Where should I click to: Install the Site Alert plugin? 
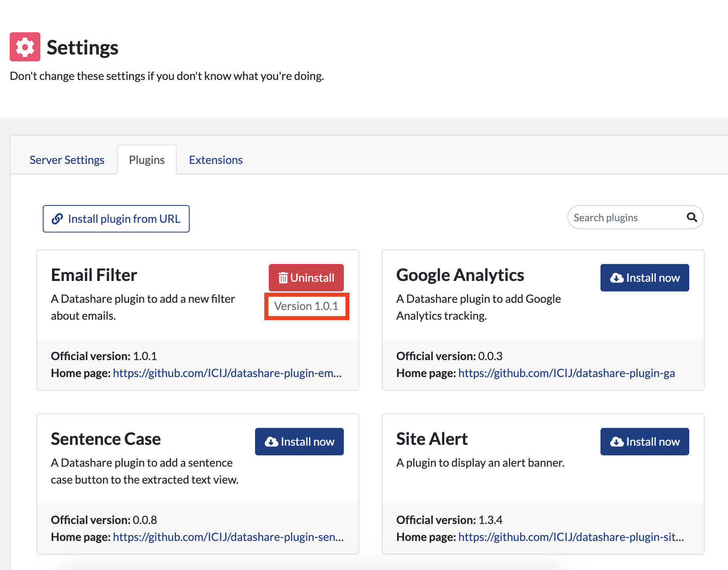click(645, 442)
